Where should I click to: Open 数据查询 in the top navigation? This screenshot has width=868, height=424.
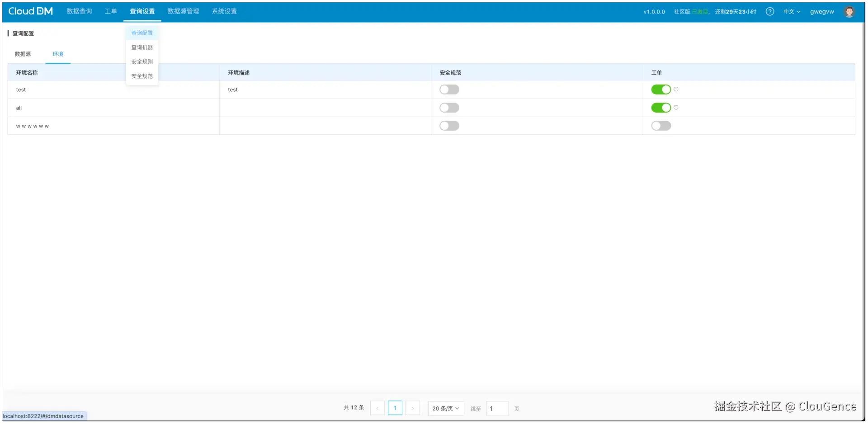point(80,11)
